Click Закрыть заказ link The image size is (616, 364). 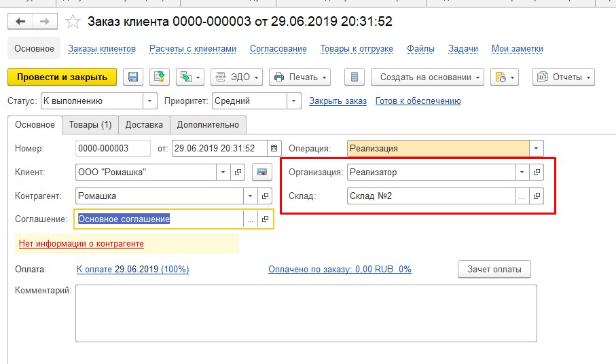coord(338,101)
